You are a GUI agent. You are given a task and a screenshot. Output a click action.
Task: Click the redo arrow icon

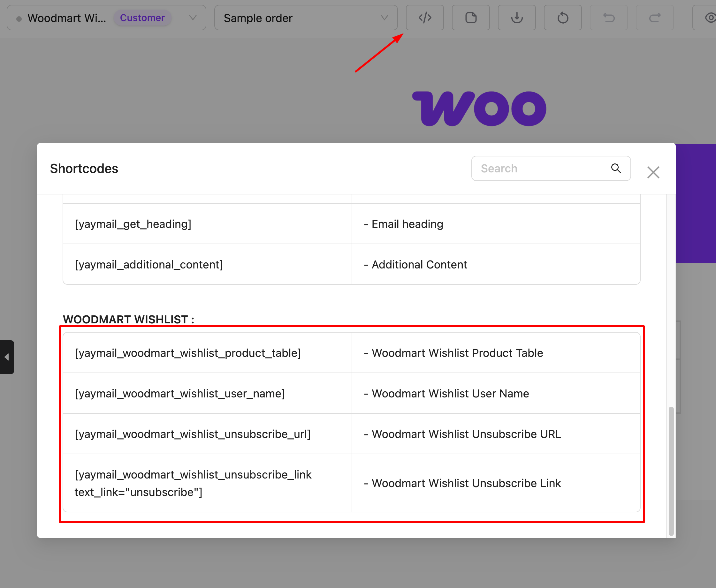[x=654, y=18]
